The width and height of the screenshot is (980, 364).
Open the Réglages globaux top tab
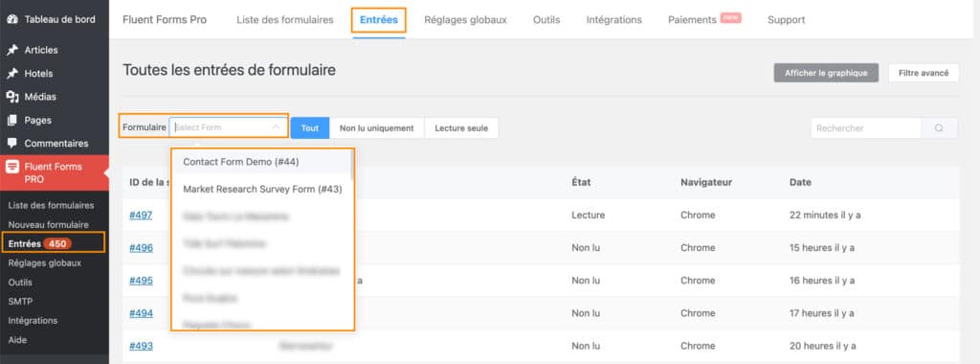466,20
